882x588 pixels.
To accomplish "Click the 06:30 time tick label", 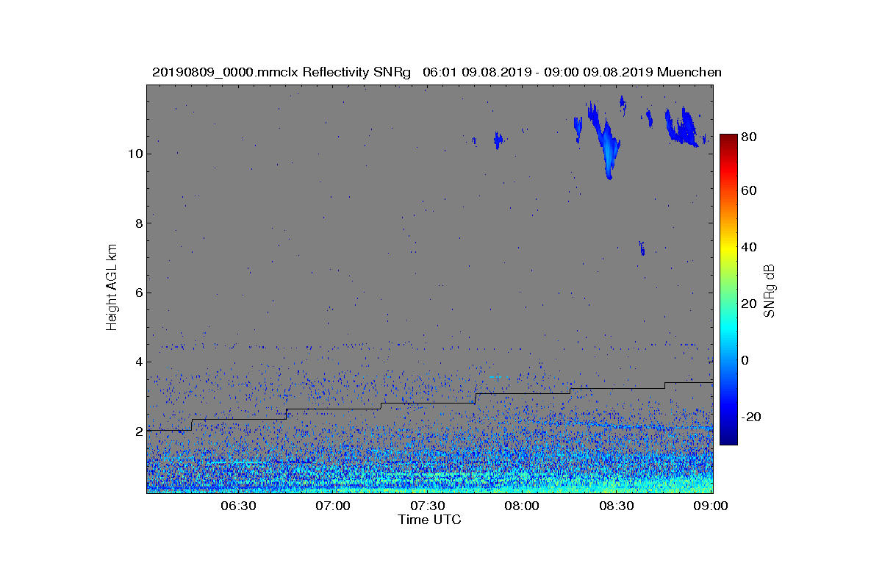I will (x=237, y=506).
